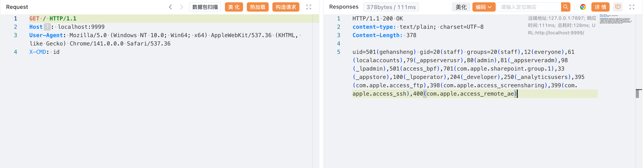The height and width of the screenshot is (168, 644).
Task: Go to the previous request with left chevron
Action: 170,7
